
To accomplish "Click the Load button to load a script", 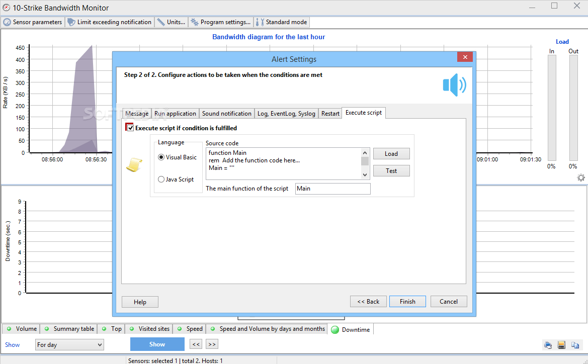I will coord(391,153).
